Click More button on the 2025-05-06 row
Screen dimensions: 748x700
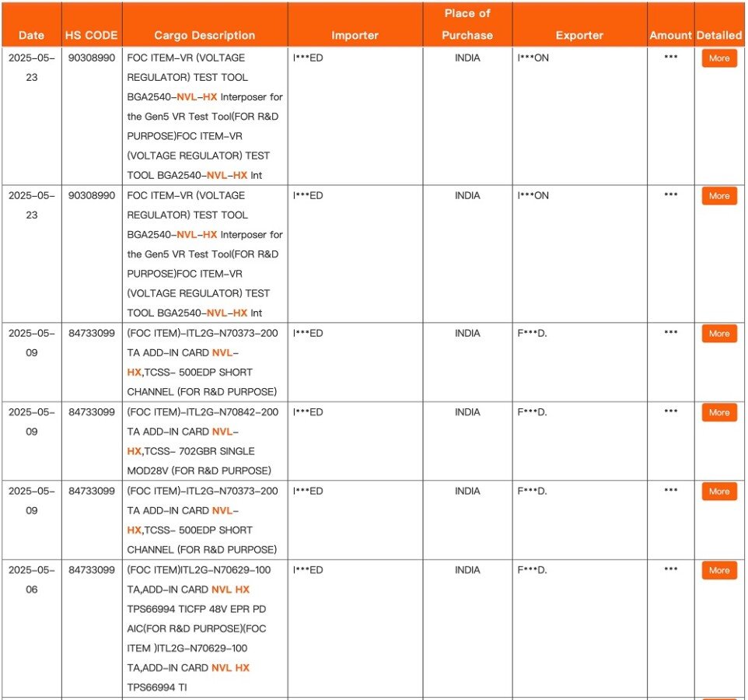point(719,570)
